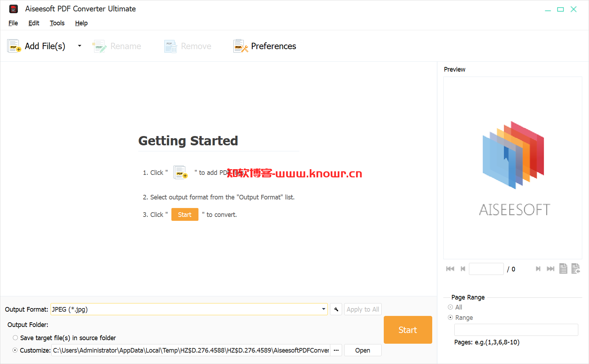Image resolution: width=589 pixels, height=364 pixels.
Task: Expand the Add File(s) dropdown arrow
Action: (79, 46)
